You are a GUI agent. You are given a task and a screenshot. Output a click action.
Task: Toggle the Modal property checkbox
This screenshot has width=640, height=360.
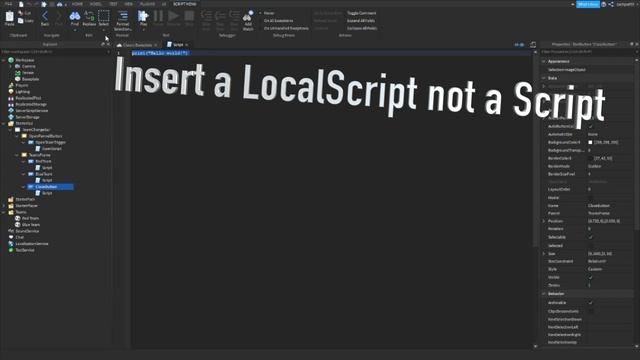pos(591,198)
